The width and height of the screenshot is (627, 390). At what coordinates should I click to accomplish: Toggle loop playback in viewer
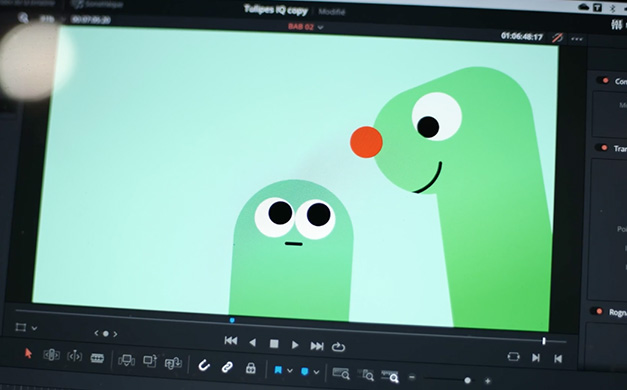click(338, 347)
